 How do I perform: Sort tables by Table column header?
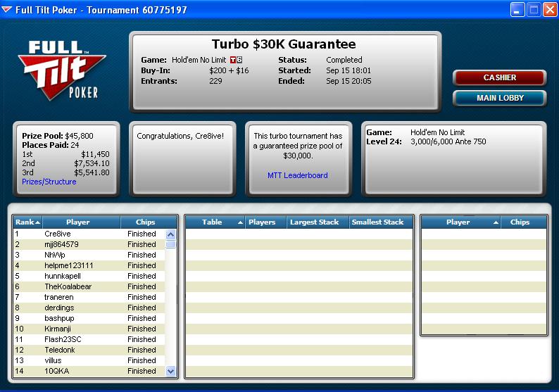click(215, 222)
